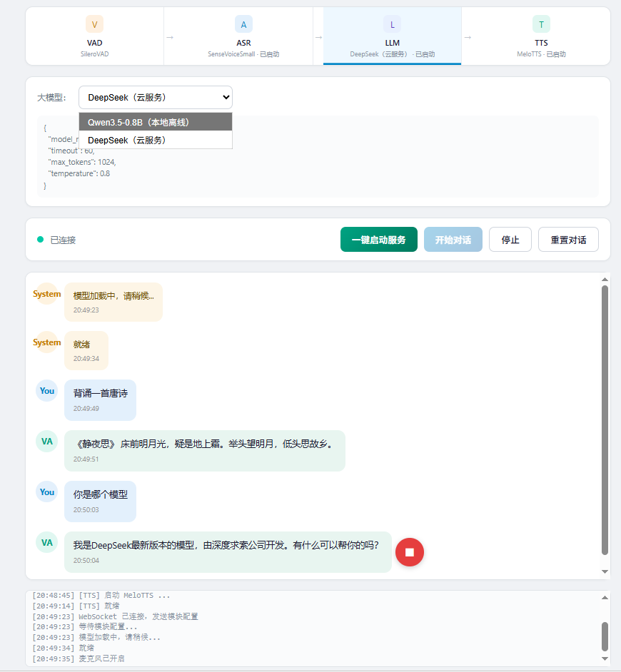Click chat scrollbar up arrow
Screen dimensions: 621x672
pyautogui.click(x=605, y=280)
